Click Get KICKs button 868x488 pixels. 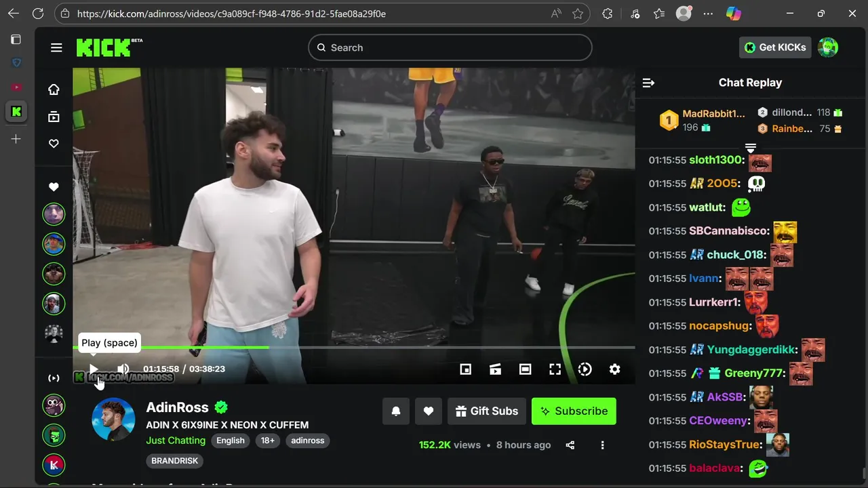775,47
